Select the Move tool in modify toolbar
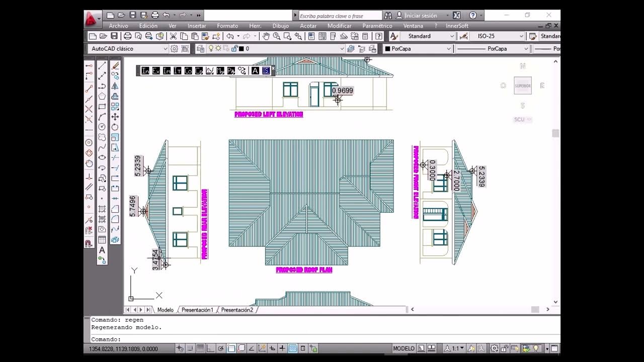 (x=115, y=117)
